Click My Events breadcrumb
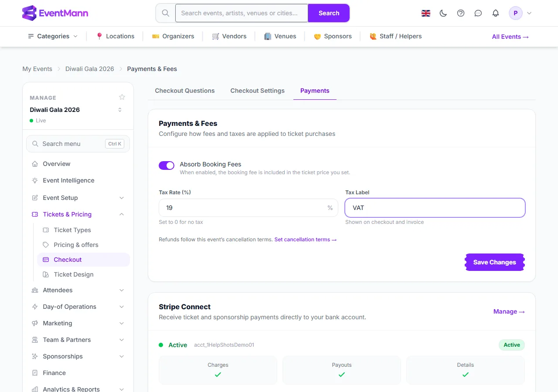Viewport: 558px width, 392px height. (37, 69)
